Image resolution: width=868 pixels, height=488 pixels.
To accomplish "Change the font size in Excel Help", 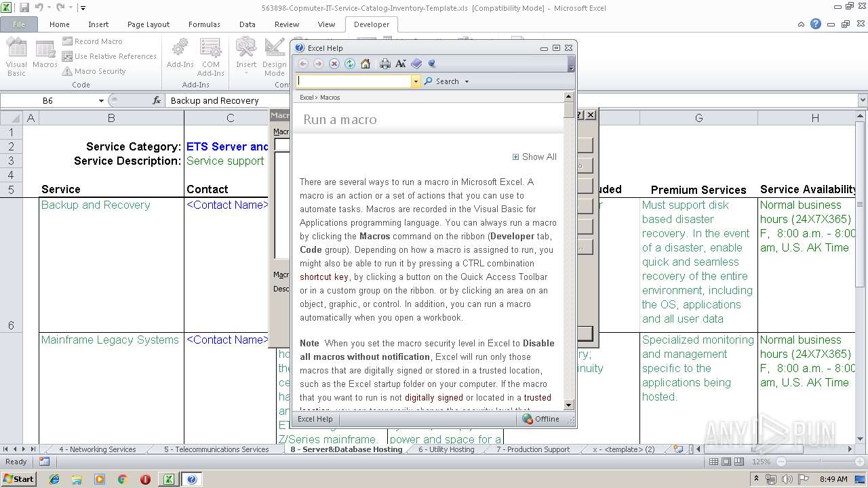I will [401, 64].
